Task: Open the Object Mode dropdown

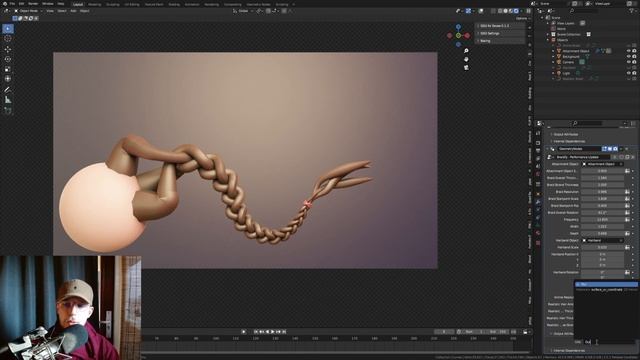Action: click(x=28, y=11)
